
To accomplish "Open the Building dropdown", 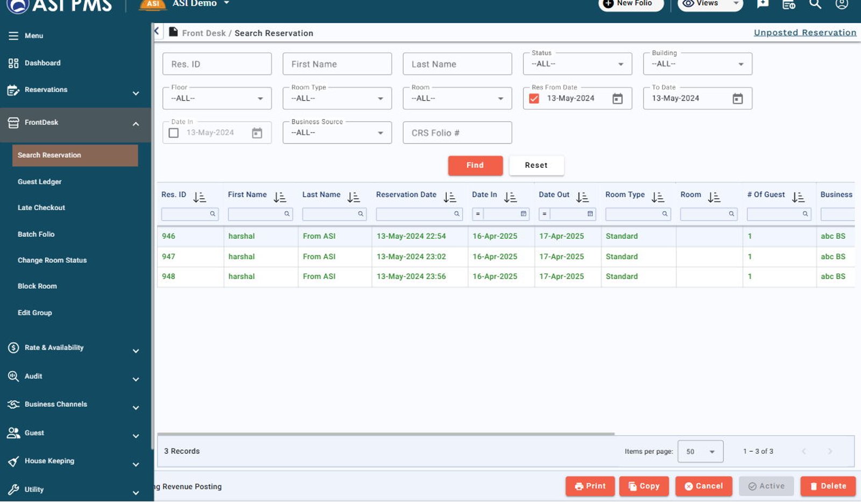I will (x=697, y=64).
